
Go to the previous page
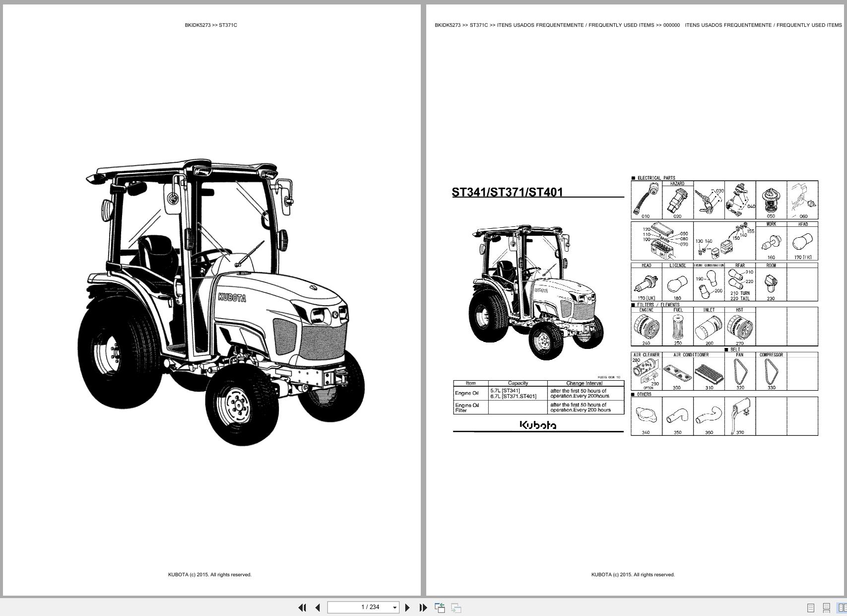318,608
